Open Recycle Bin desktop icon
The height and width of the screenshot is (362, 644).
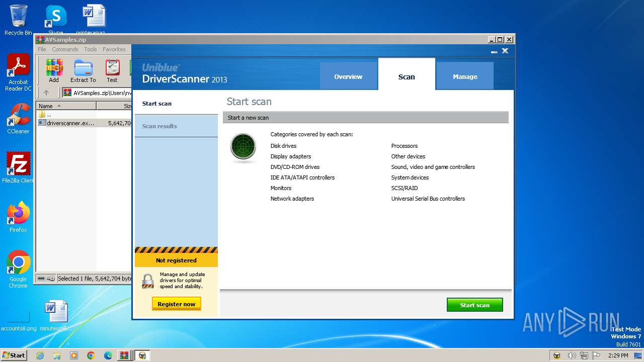pos(18,20)
